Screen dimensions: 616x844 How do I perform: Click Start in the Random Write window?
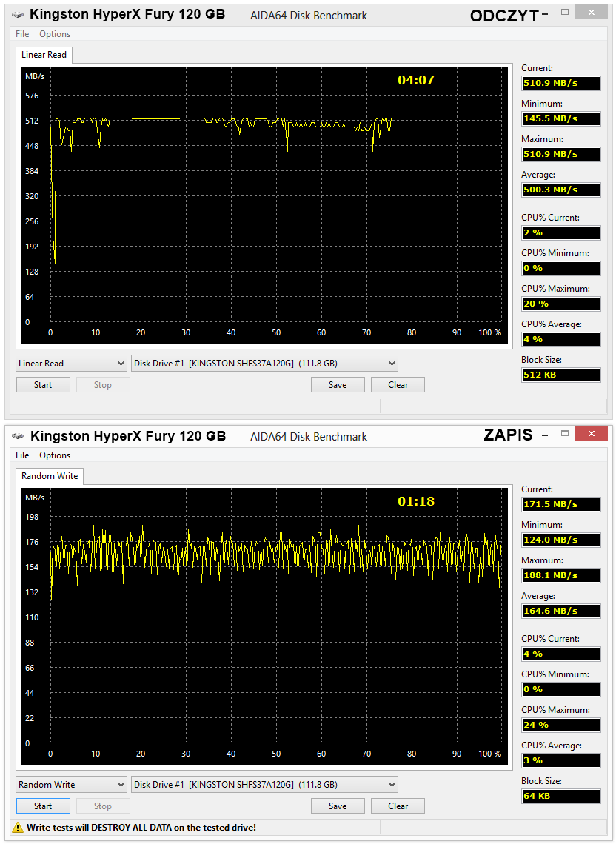click(x=43, y=806)
